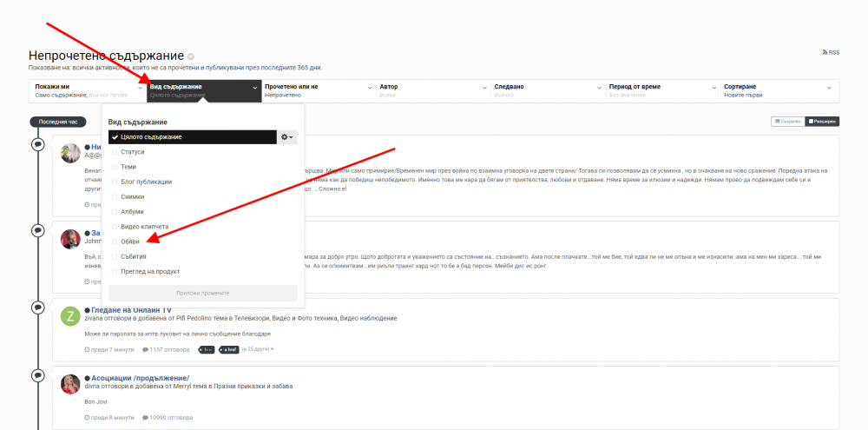Click 10990 отговора reply count
The width and height of the screenshot is (868, 430).
168,418
